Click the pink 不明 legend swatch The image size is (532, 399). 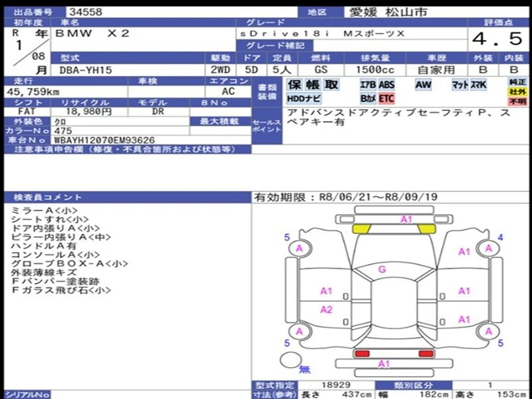[517, 101]
